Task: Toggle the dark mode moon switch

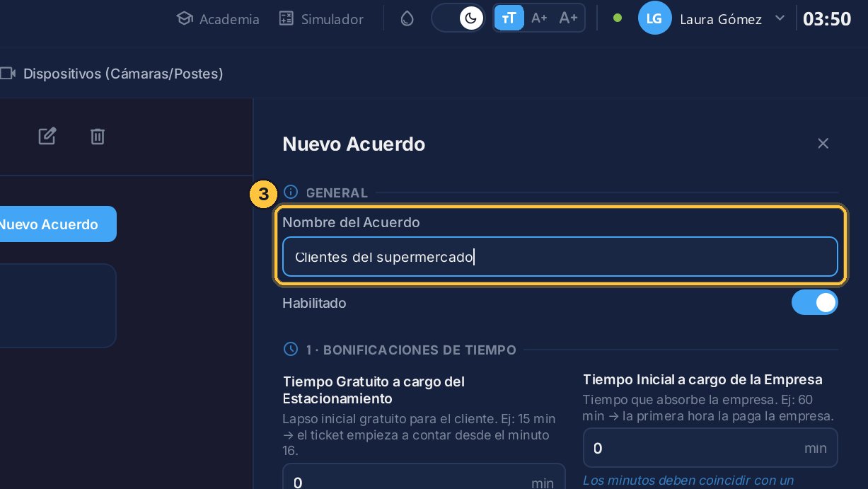Action: [x=458, y=18]
